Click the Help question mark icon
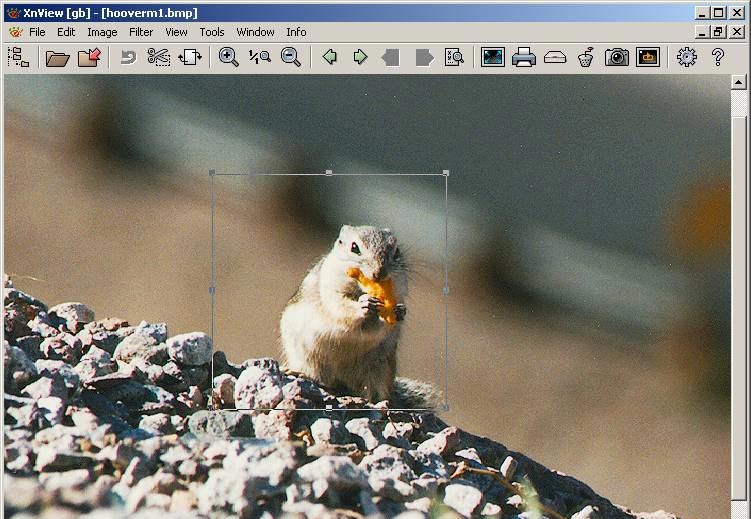Screen dimensions: 751x519 click(717, 57)
